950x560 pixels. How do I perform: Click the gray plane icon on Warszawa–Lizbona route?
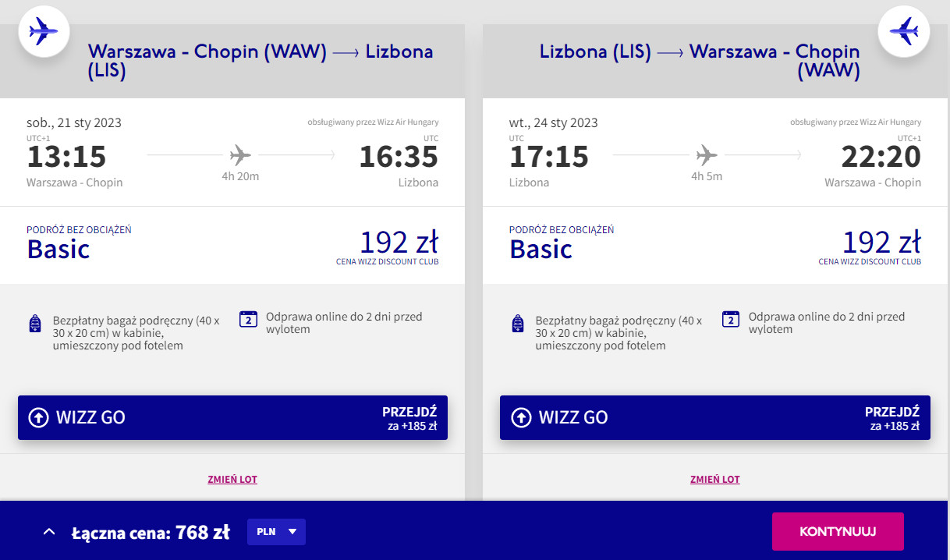(240, 154)
